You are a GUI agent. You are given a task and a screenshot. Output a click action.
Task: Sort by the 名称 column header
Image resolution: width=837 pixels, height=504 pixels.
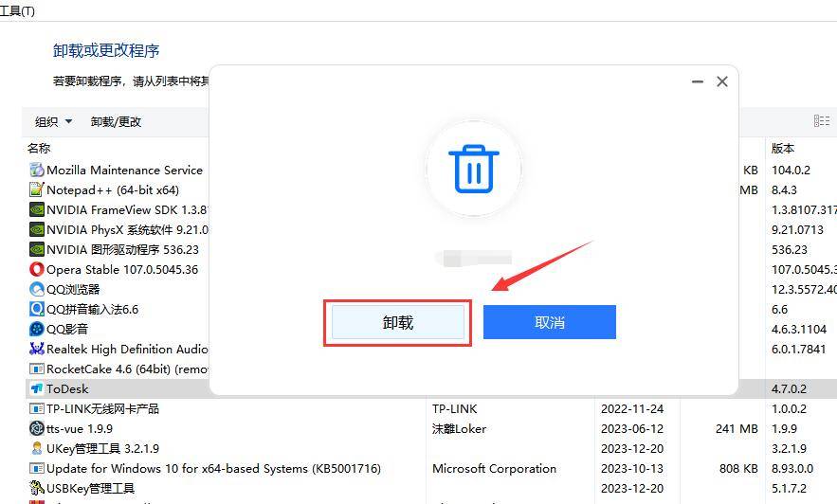[39, 149]
